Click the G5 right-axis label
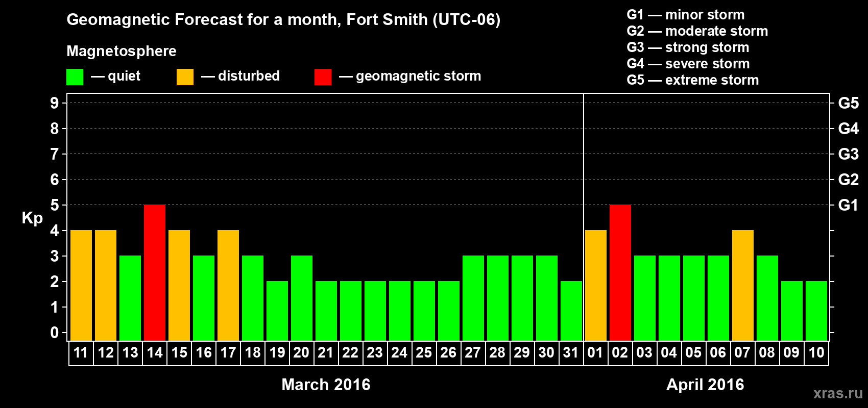868x408 pixels. pyautogui.click(x=849, y=103)
